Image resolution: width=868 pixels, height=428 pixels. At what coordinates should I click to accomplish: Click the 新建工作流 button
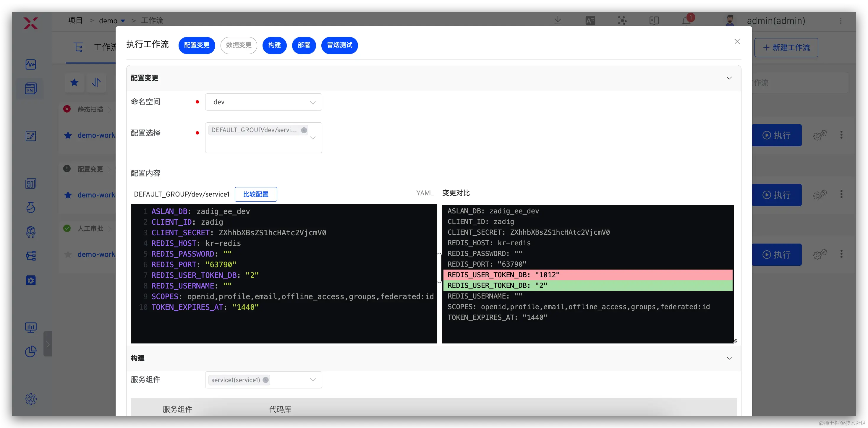pyautogui.click(x=786, y=48)
